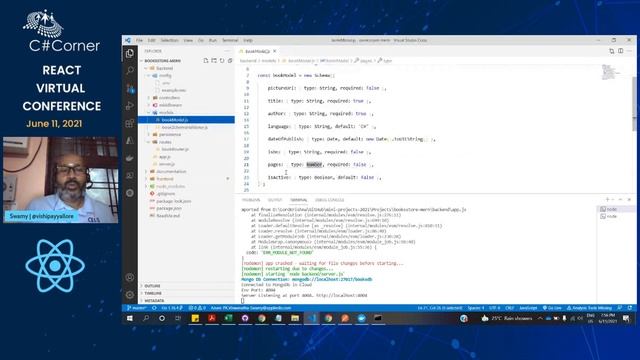Maximize the terminal panel size
The height and width of the screenshot is (360, 640).
coord(620,200)
